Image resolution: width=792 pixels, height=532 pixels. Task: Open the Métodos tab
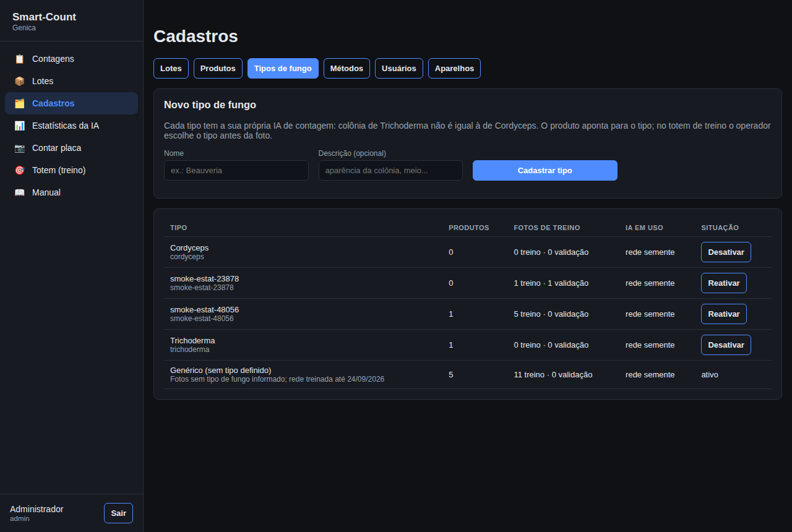point(346,68)
